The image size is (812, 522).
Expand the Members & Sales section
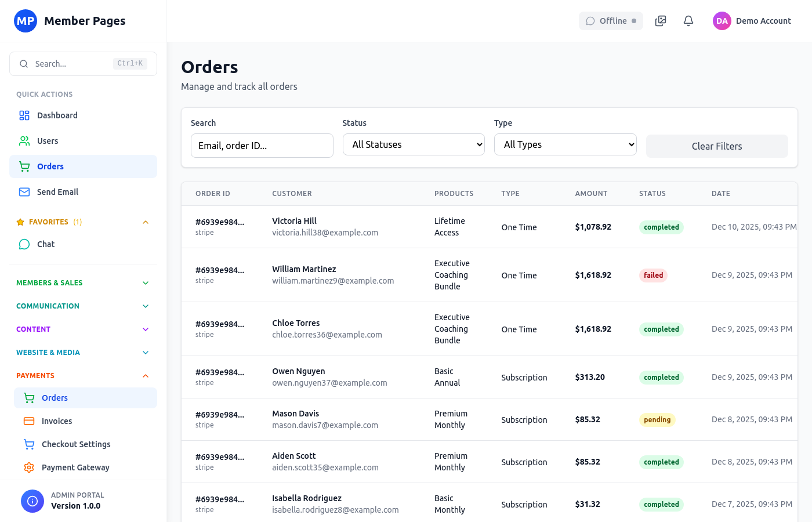146,282
